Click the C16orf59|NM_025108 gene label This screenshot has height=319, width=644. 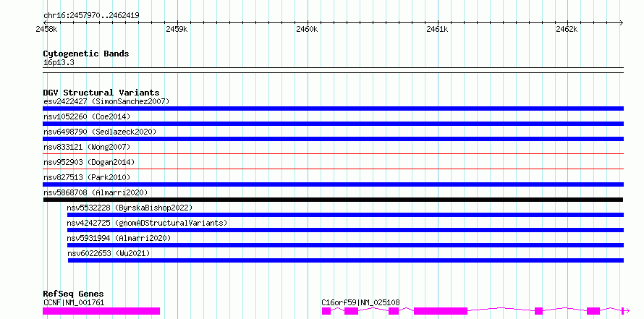pos(360,303)
